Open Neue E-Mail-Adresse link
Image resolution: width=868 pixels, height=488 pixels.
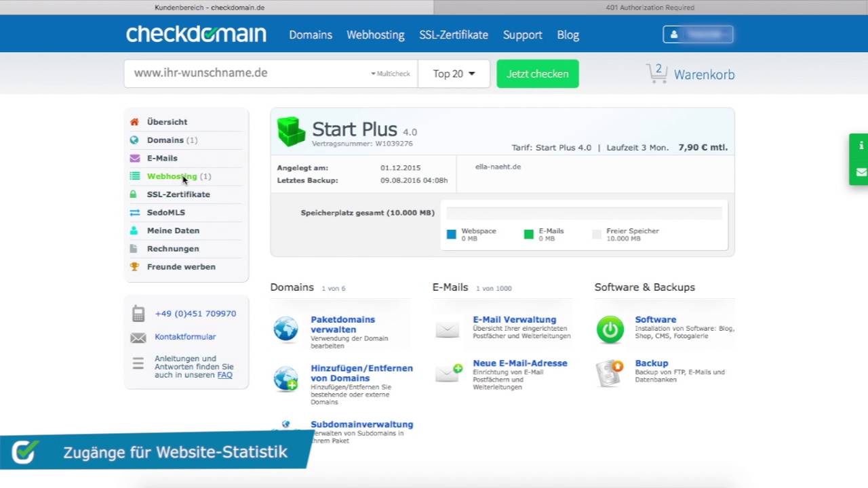(520, 363)
